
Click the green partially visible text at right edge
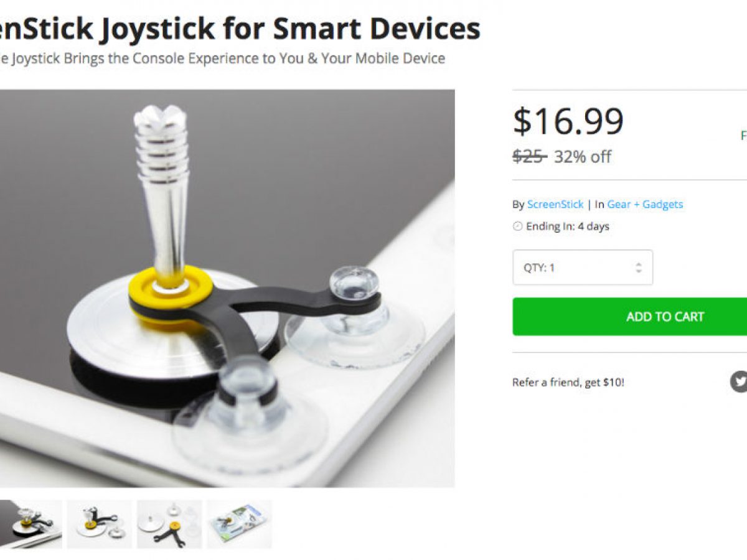[x=743, y=135]
